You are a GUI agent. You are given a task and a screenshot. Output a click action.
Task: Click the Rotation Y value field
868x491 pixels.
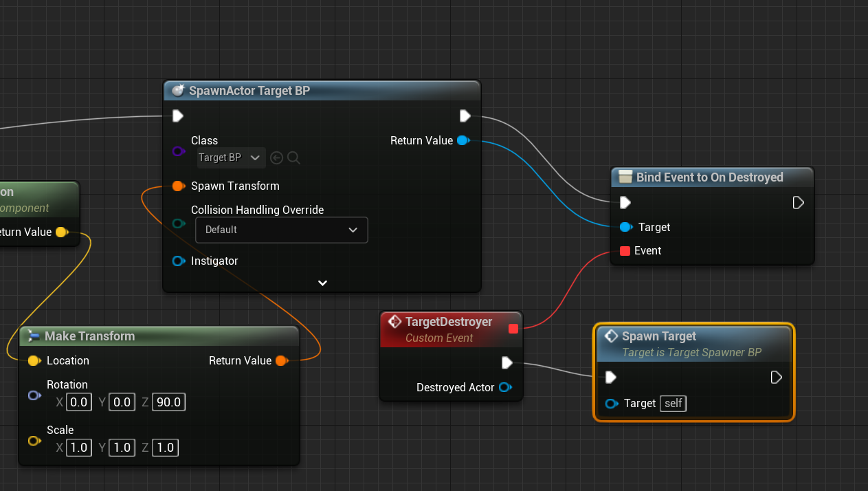point(122,402)
